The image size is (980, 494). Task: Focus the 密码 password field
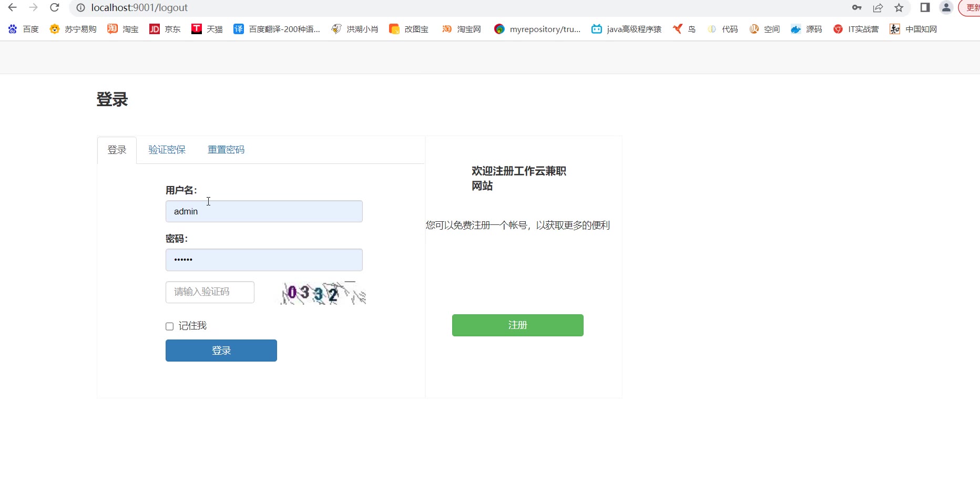pyautogui.click(x=264, y=260)
